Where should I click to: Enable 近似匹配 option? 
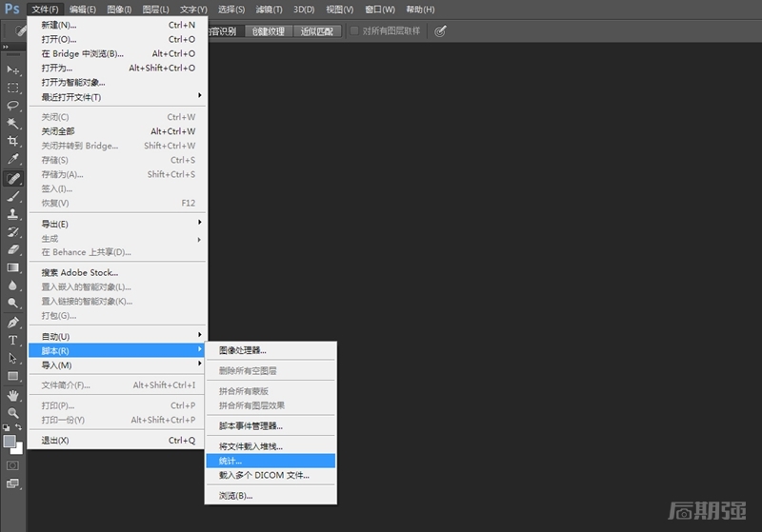point(317,31)
